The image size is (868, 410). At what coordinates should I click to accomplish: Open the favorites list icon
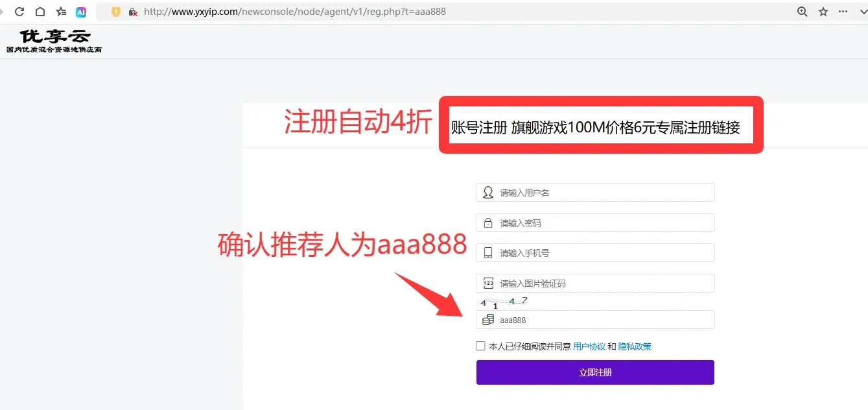click(61, 12)
